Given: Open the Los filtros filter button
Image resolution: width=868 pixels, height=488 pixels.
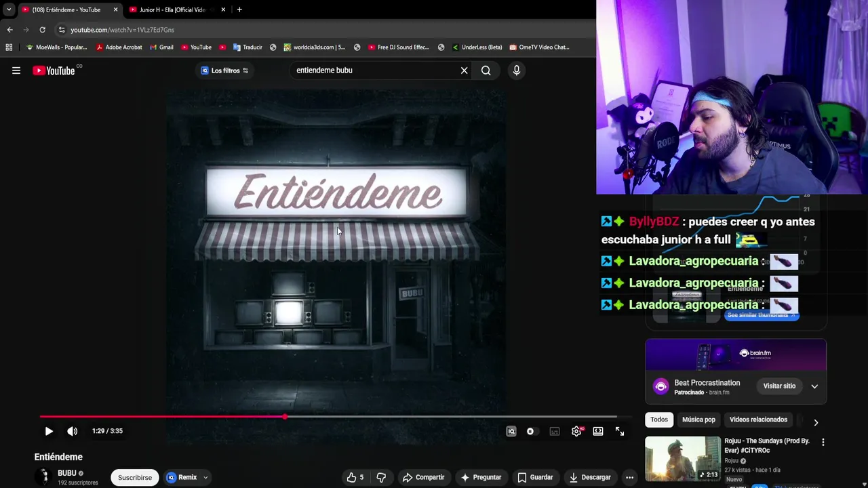Looking at the screenshot, I should (x=224, y=70).
